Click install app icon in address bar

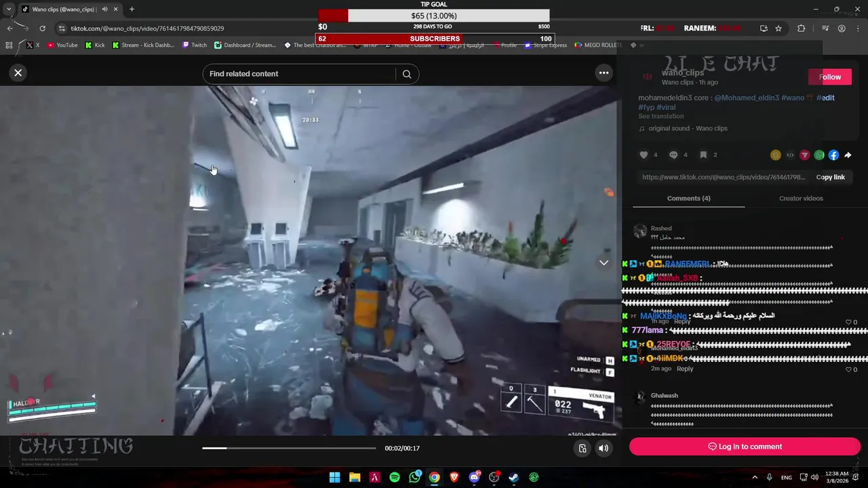[764, 28]
